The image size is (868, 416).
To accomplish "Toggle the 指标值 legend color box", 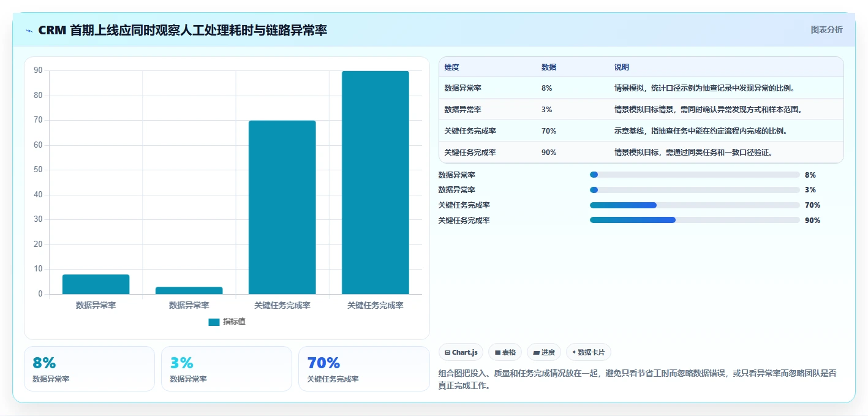I will (x=214, y=322).
